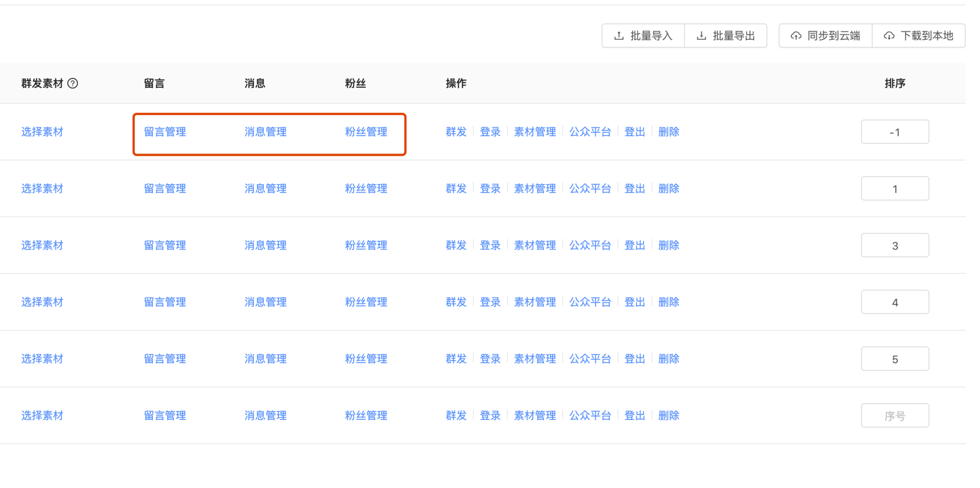The height and width of the screenshot is (488, 980).
Task: Click 批量导入 to bulk import accounts
Action: pyautogui.click(x=643, y=35)
